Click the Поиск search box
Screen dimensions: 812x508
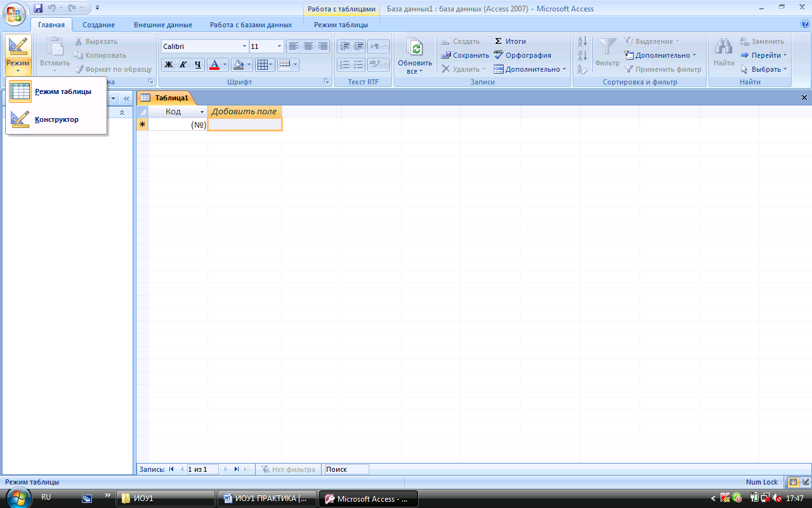pyautogui.click(x=346, y=469)
